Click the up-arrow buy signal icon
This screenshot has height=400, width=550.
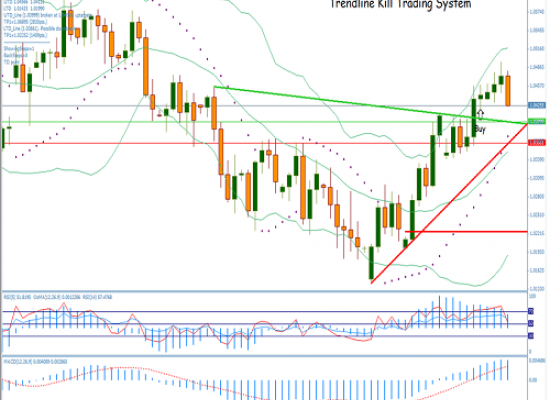(x=480, y=114)
